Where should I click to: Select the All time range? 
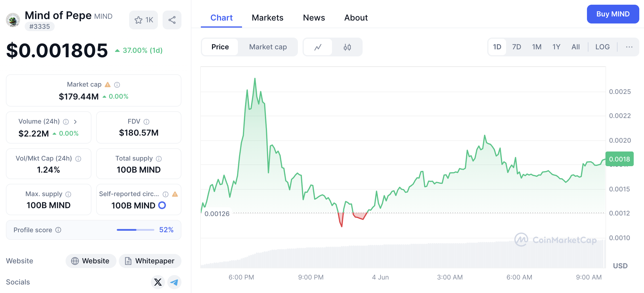point(576,47)
